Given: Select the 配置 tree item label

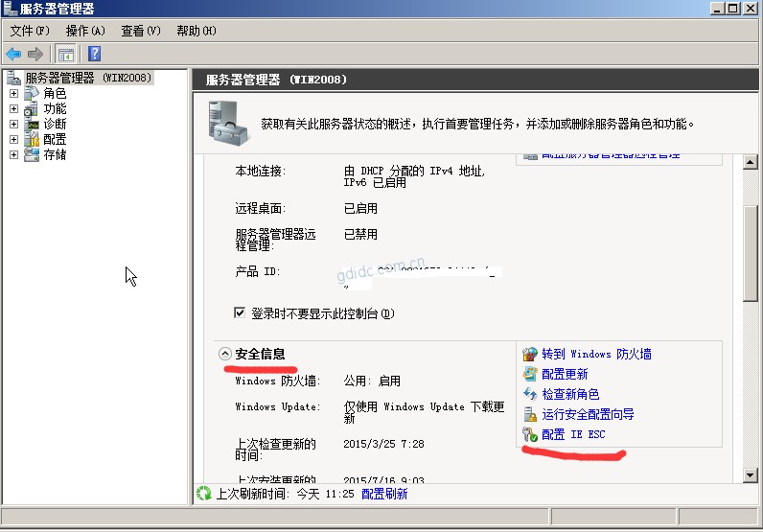Looking at the screenshot, I should coord(55,139).
